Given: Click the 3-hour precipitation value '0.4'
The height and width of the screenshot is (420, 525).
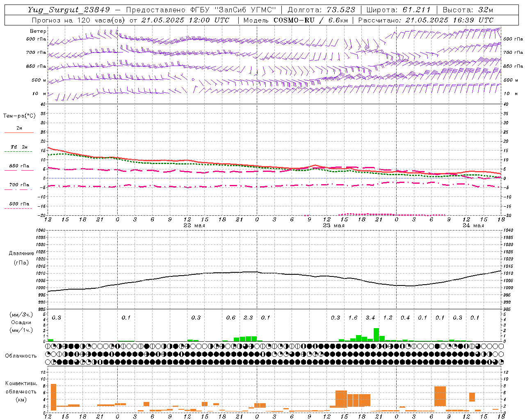Looking at the screenshot, I should click(x=405, y=318).
